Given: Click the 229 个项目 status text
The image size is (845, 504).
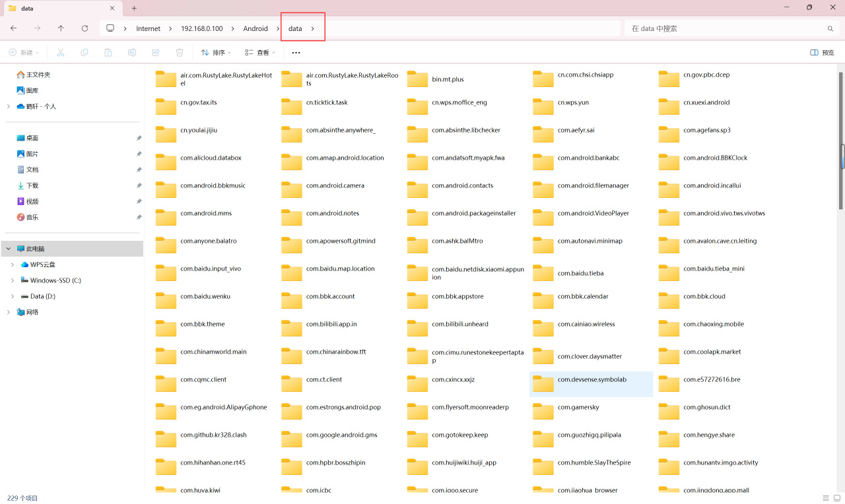Looking at the screenshot, I should pyautogui.click(x=22, y=498).
